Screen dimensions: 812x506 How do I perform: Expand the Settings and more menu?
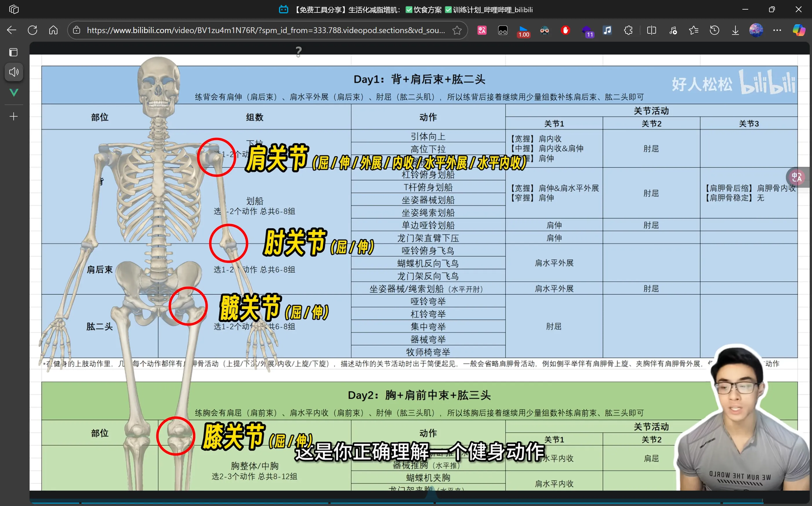point(777,30)
